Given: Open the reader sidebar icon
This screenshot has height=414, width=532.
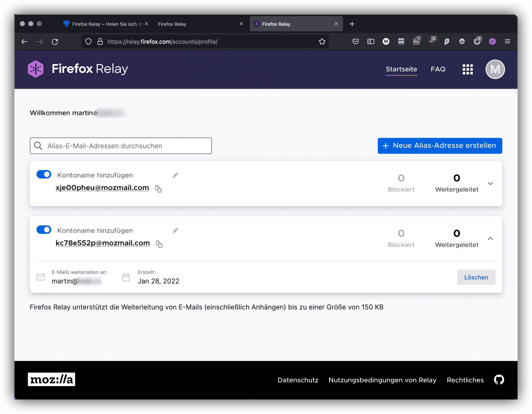Looking at the screenshot, I should 371,41.
